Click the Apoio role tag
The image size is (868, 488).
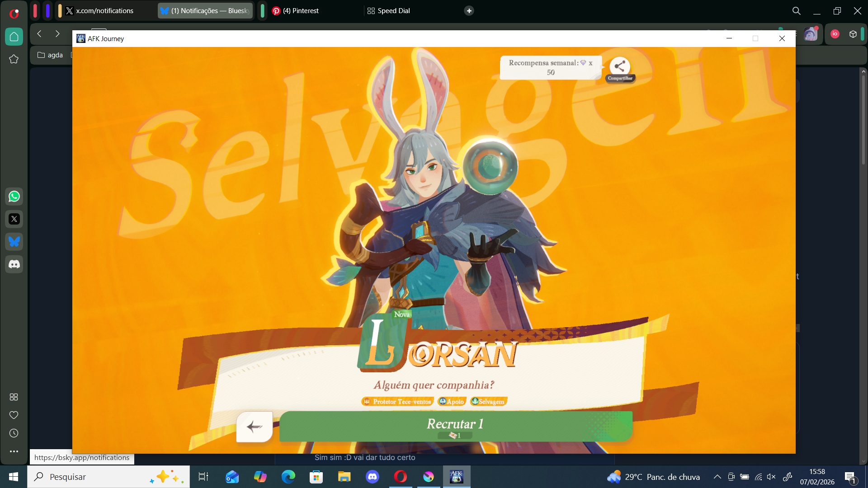coord(452,402)
